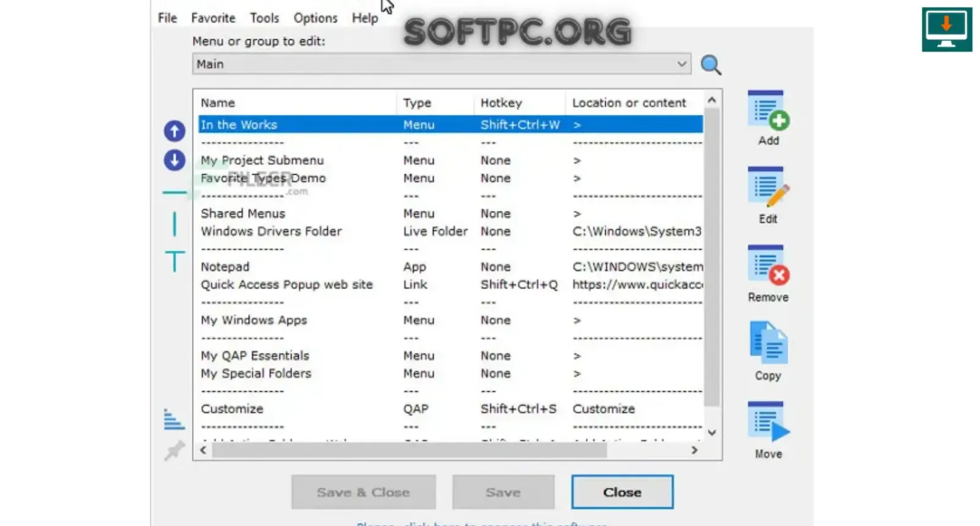Open the Tools menu
The height and width of the screenshot is (526, 980).
pyautogui.click(x=264, y=18)
